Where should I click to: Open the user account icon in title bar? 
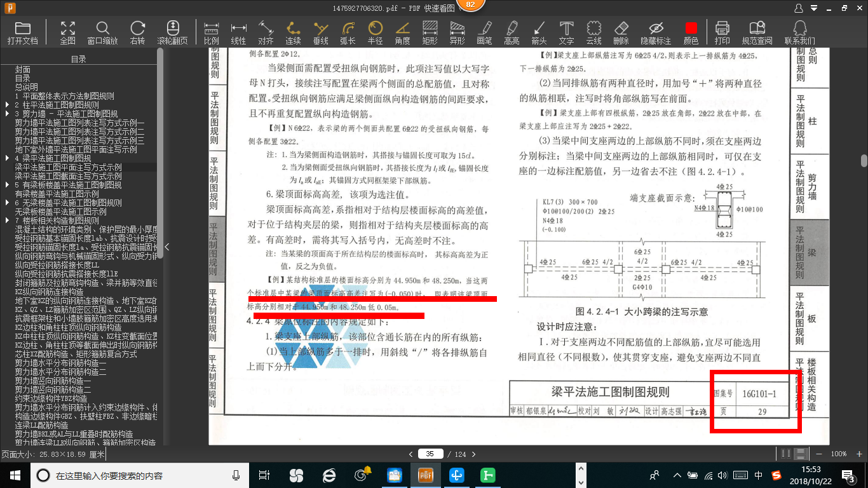pos(799,8)
